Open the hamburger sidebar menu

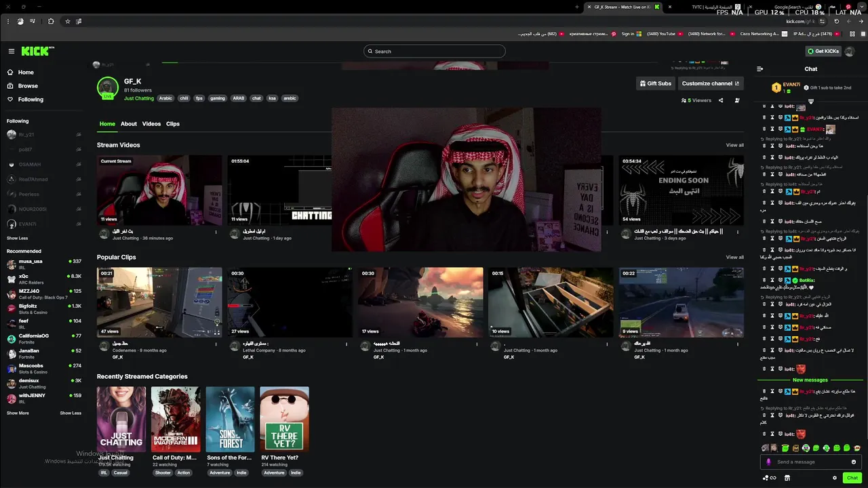tap(12, 51)
